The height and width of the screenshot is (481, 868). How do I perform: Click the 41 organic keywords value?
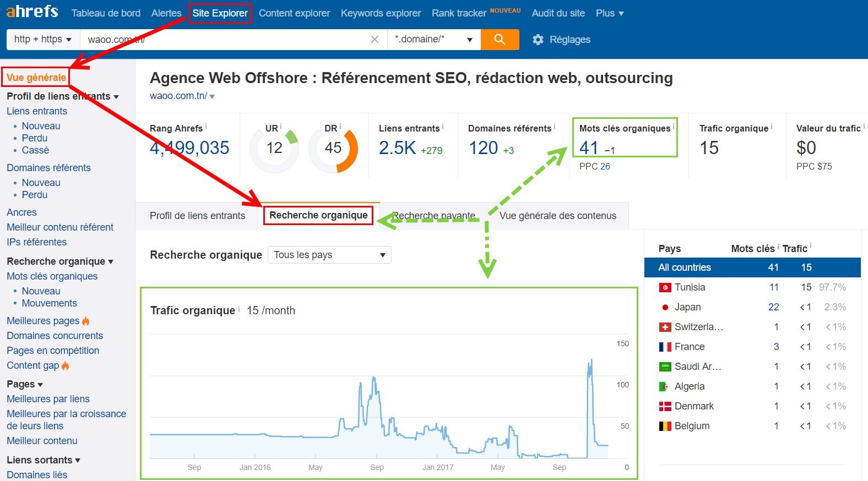pos(589,148)
